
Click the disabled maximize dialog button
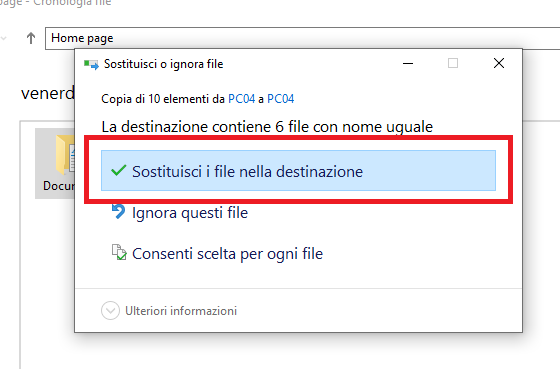tap(453, 63)
